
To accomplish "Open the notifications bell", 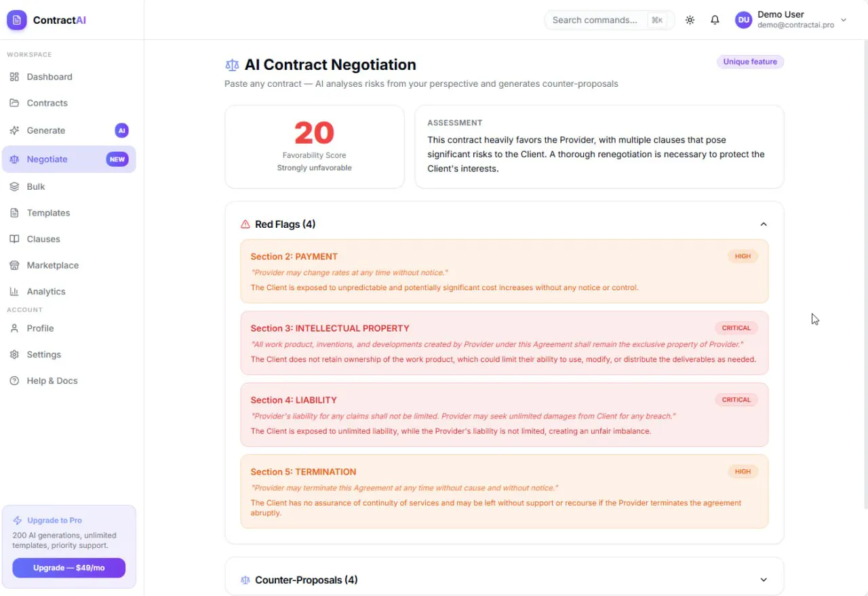I will [x=715, y=20].
